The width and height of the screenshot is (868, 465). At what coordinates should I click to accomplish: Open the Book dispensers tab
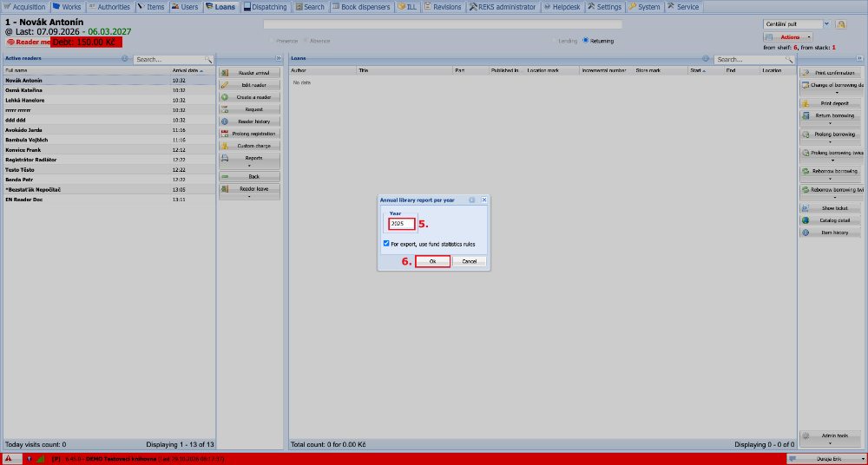(361, 7)
